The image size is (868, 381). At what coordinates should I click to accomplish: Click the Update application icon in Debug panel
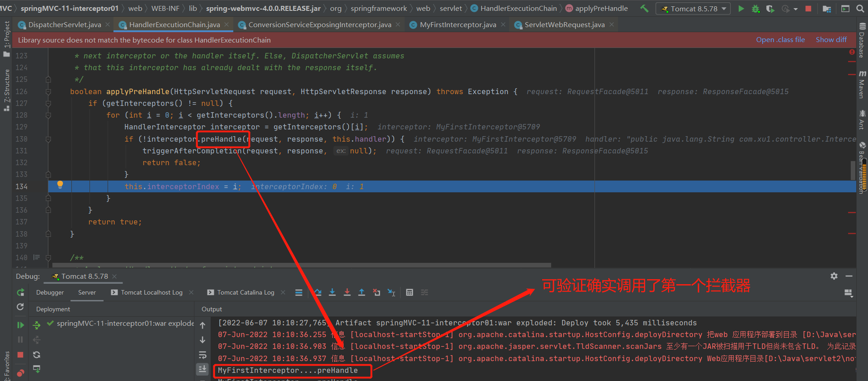[x=20, y=307]
